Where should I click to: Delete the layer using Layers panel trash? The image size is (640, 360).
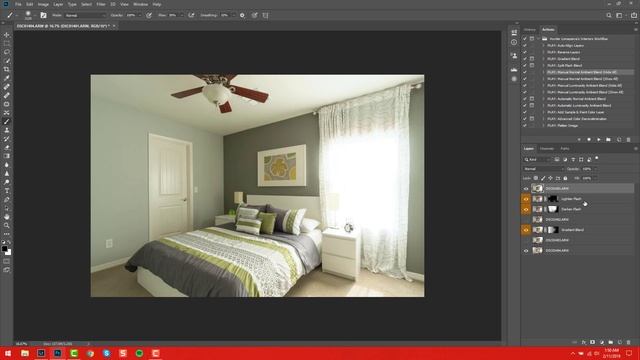(x=629, y=342)
